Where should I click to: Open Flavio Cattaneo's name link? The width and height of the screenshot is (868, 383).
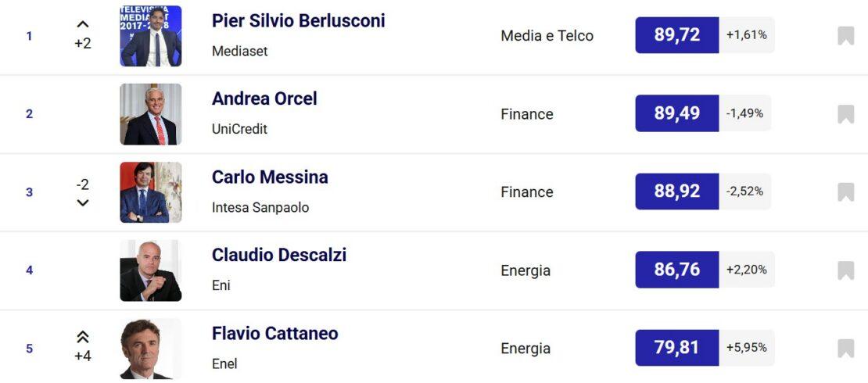274,334
